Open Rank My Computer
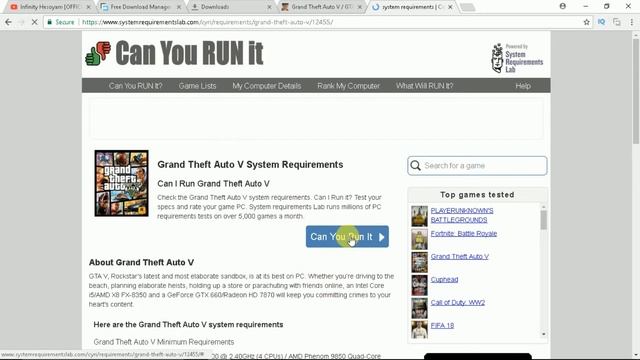This screenshot has height=360, width=640. coord(349,86)
